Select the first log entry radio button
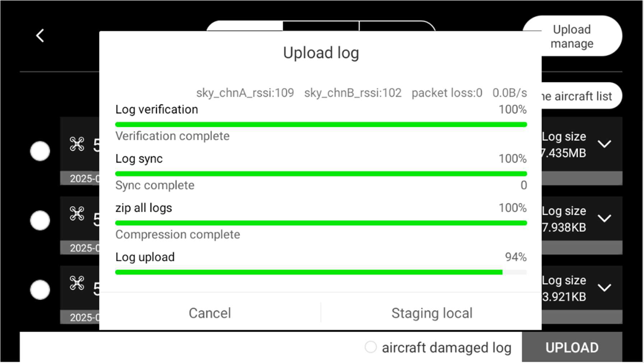Image resolution: width=644 pixels, height=363 pixels. (x=40, y=151)
